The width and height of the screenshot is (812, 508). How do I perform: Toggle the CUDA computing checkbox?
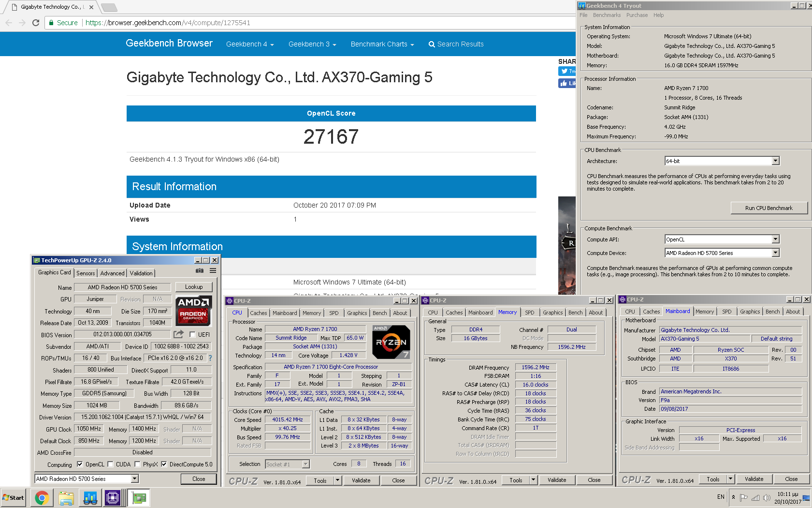tap(110, 464)
